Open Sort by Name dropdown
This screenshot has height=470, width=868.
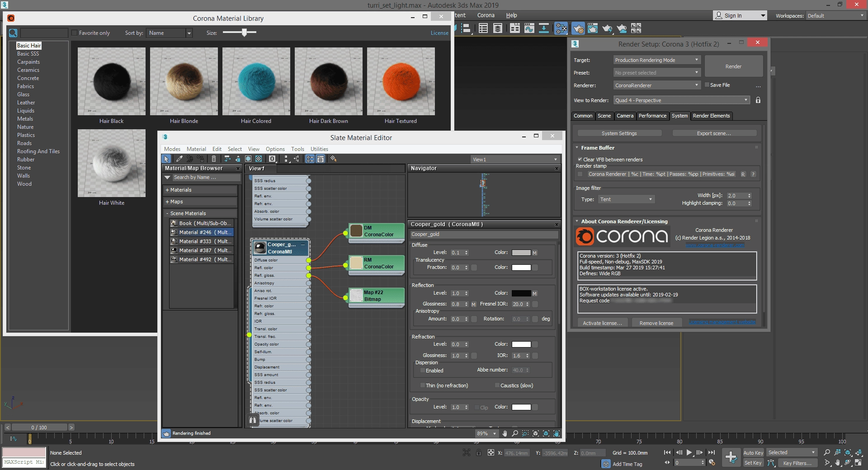170,33
